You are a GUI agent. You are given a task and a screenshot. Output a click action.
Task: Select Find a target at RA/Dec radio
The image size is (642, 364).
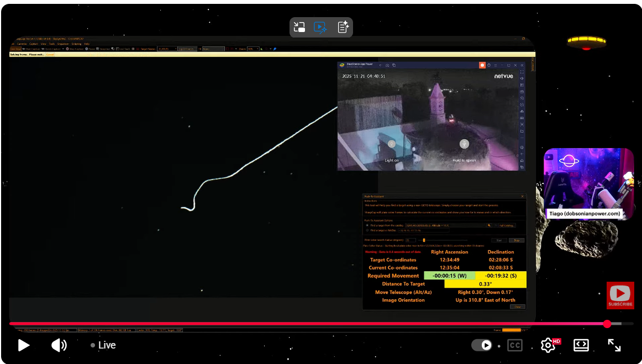367,230
